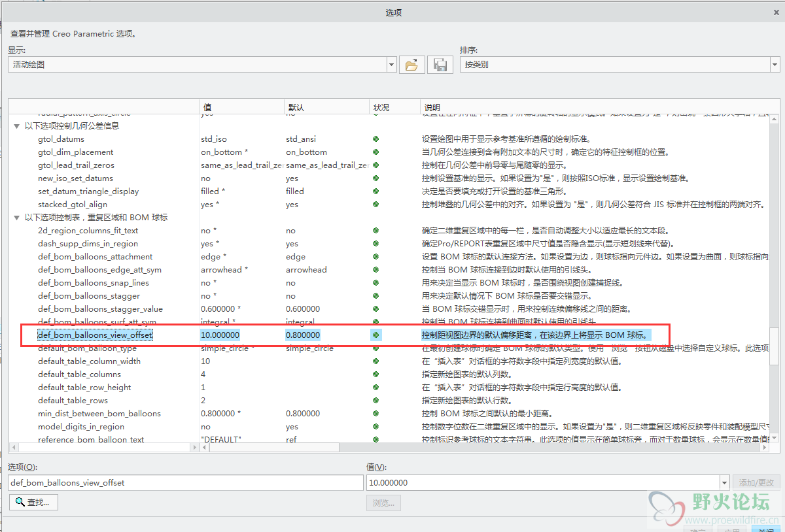
Task: Open the 值 value dropdown arrow
Action: click(724, 483)
